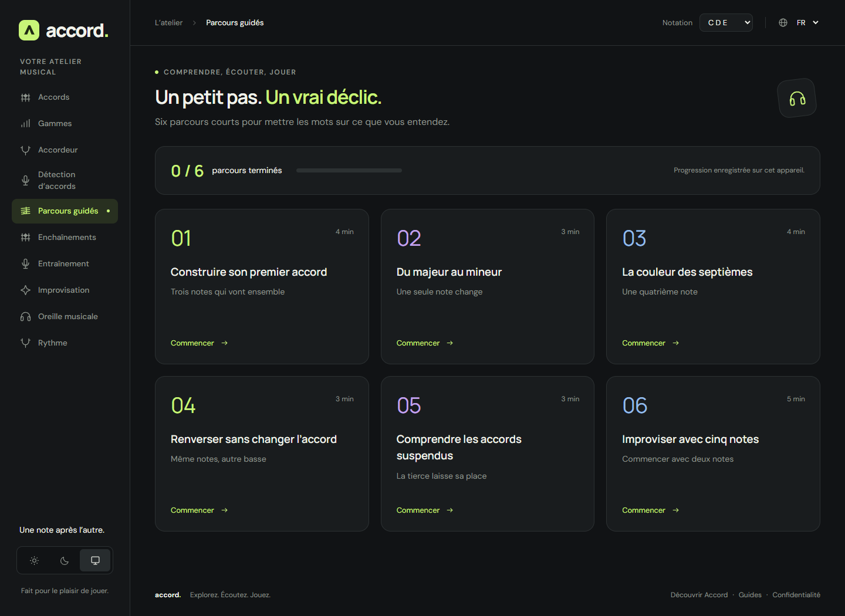845x616 pixels.
Task: Open the Guides footer link
Action: point(750,595)
